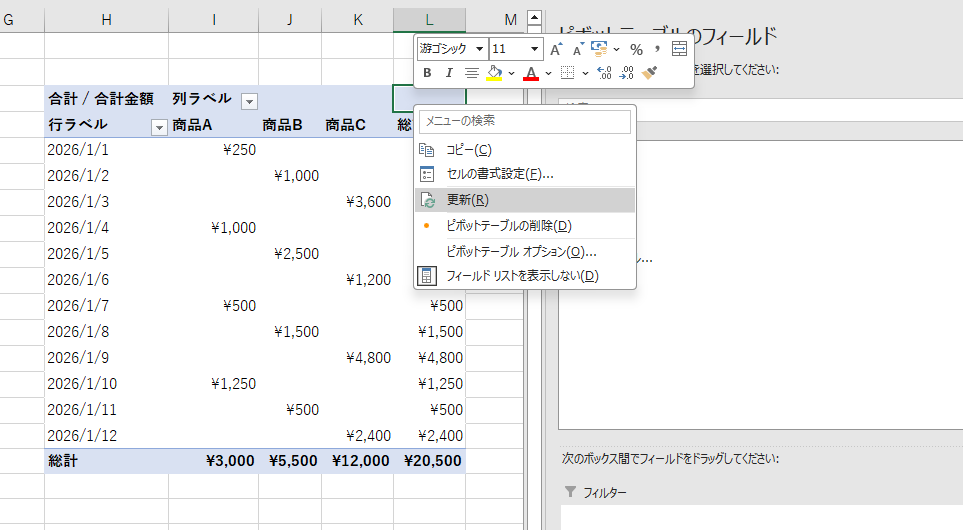The width and height of the screenshot is (963, 530).
Task: Choose 更新 from the context menu
Action: click(468, 200)
